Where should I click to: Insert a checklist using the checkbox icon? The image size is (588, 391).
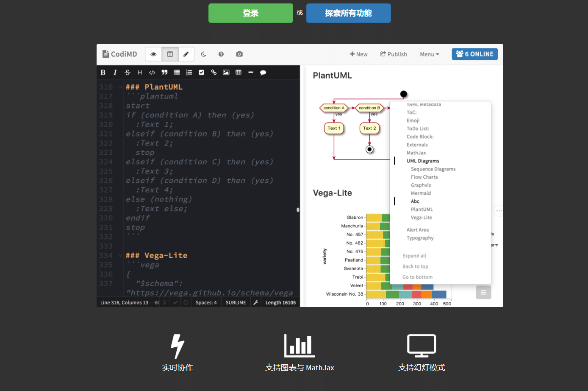pos(201,72)
